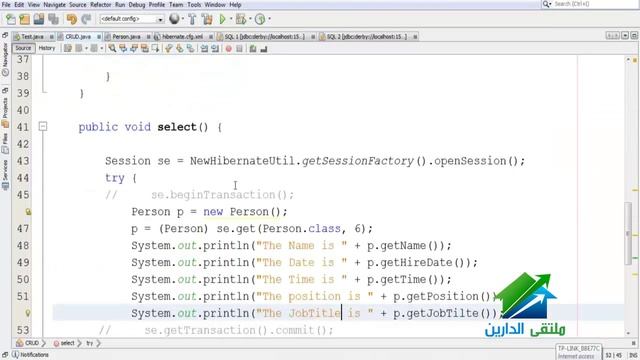Click the Stop Macro Recording icon
The height and width of the screenshot is (360, 640).
pyautogui.click(x=240, y=49)
